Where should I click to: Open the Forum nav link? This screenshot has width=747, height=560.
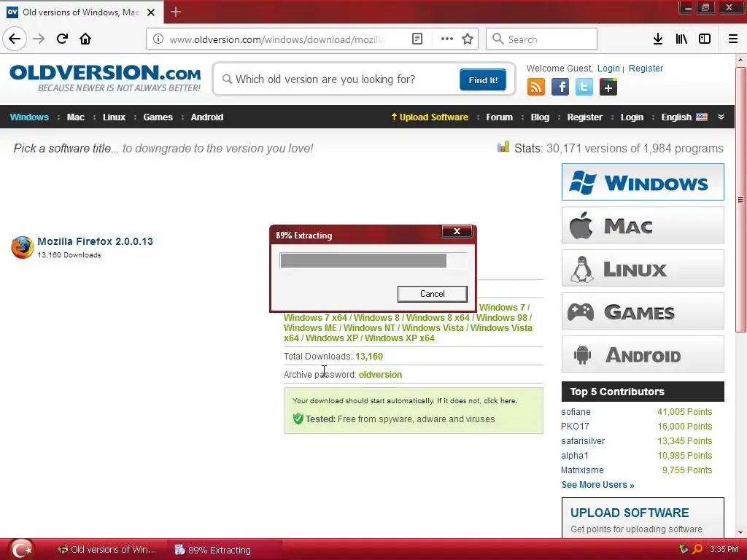pos(499,117)
